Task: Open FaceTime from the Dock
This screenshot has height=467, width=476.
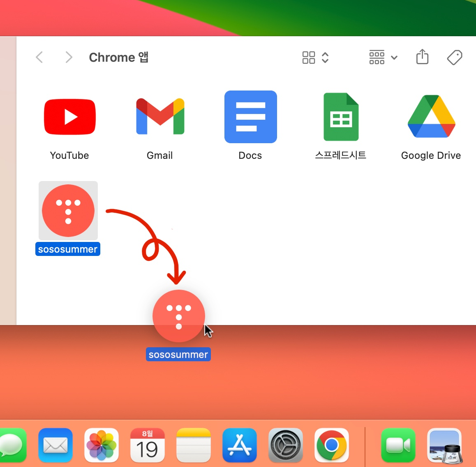Action: coord(398,445)
